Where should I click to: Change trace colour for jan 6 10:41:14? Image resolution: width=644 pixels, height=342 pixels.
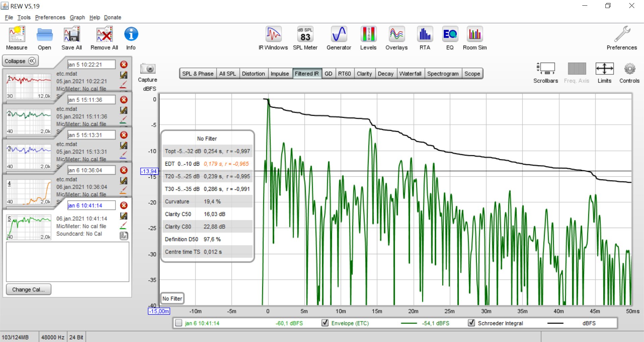124,226
